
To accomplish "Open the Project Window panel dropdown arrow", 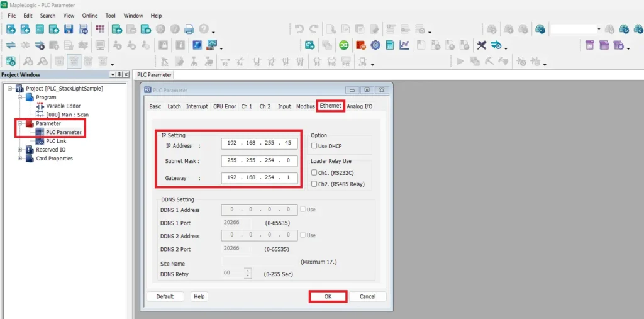I will pyautogui.click(x=113, y=74).
